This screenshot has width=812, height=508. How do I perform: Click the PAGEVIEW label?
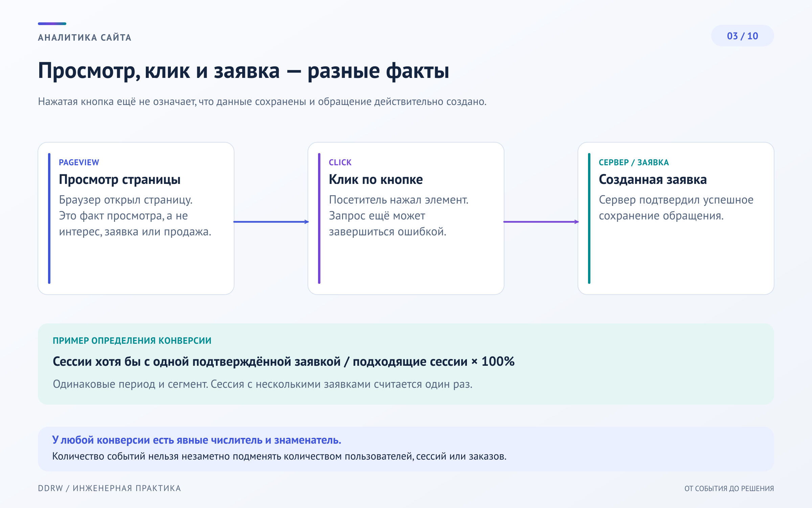[79, 163]
